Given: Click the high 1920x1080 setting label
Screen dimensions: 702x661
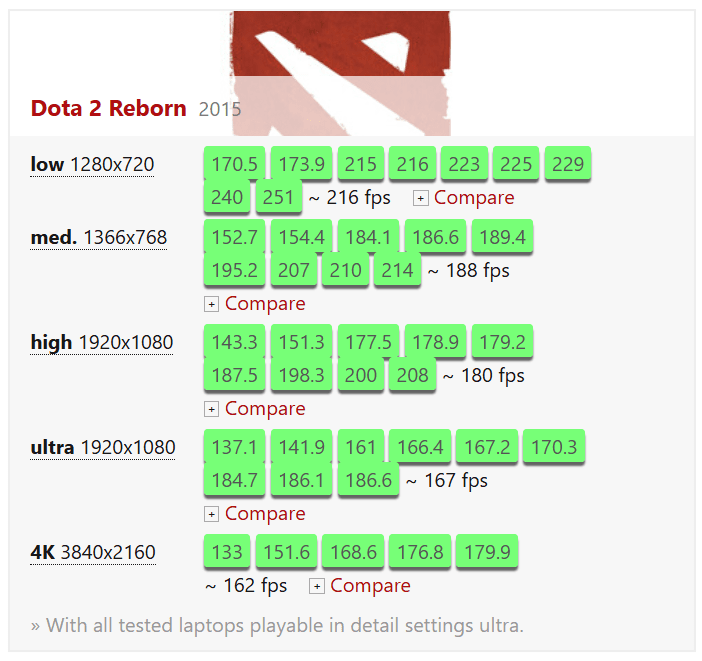Looking at the screenshot, I should (102, 343).
